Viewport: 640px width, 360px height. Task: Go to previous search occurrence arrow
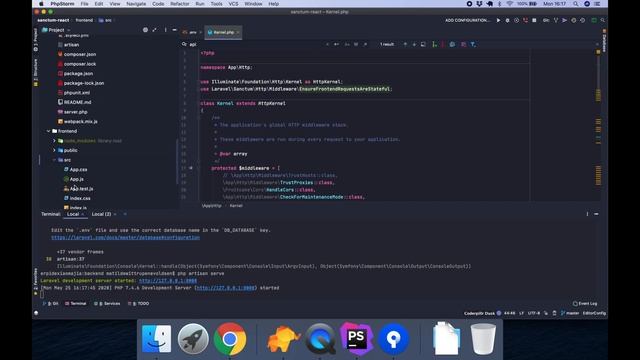pos(405,44)
